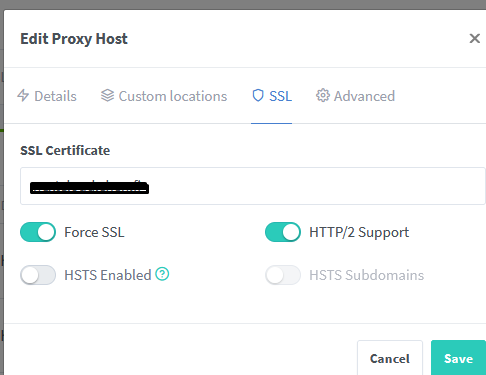Turn off HTTP/2 Support toggle
The width and height of the screenshot is (486, 375).
pos(283,232)
